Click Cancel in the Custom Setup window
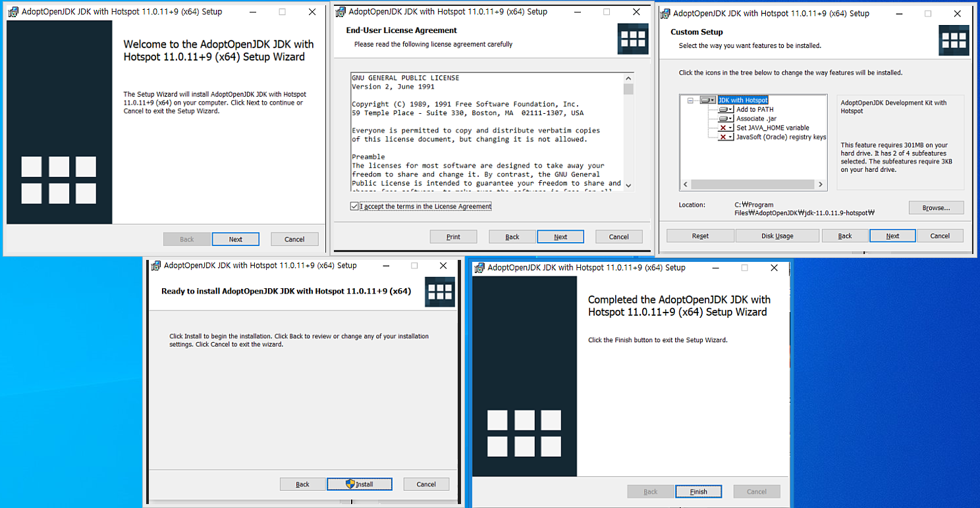The width and height of the screenshot is (980, 508). [x=940, y=236]
